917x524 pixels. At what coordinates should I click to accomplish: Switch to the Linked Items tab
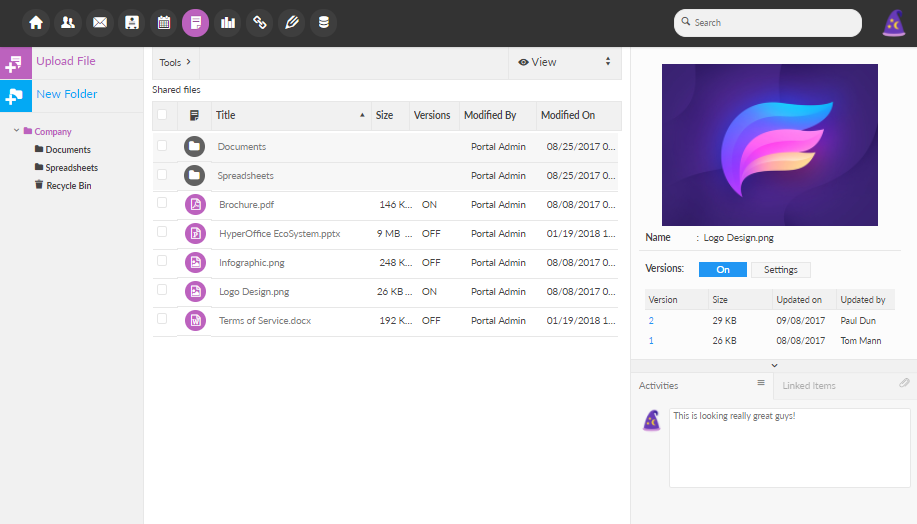pos(845,386)
